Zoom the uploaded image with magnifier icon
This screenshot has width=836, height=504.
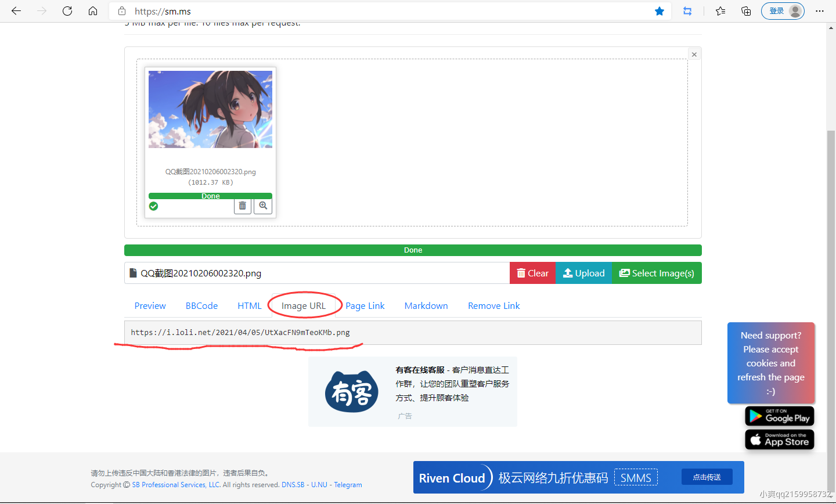263,206
